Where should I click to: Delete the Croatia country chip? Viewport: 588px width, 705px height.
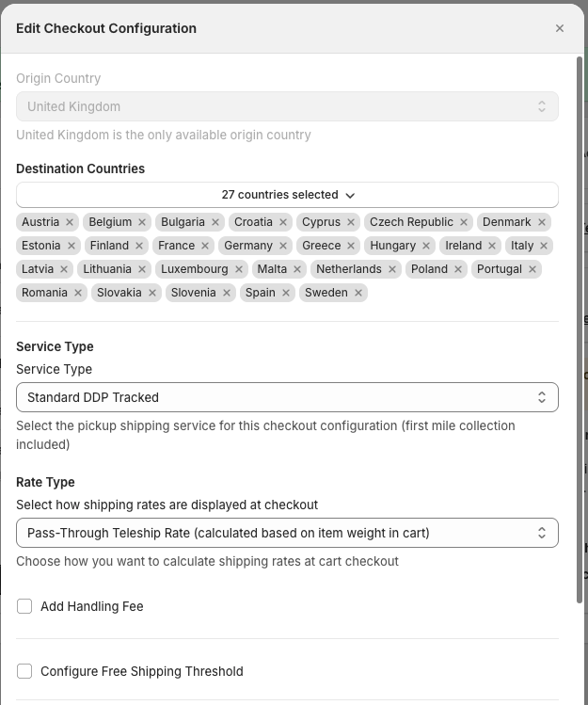[x=283, y=222]
